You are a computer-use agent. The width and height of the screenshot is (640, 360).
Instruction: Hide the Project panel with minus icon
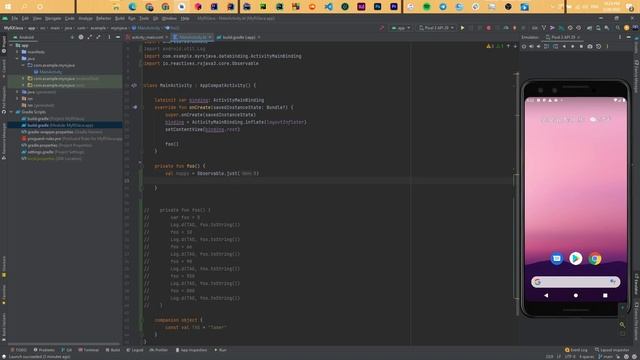(x=118, y=37)
